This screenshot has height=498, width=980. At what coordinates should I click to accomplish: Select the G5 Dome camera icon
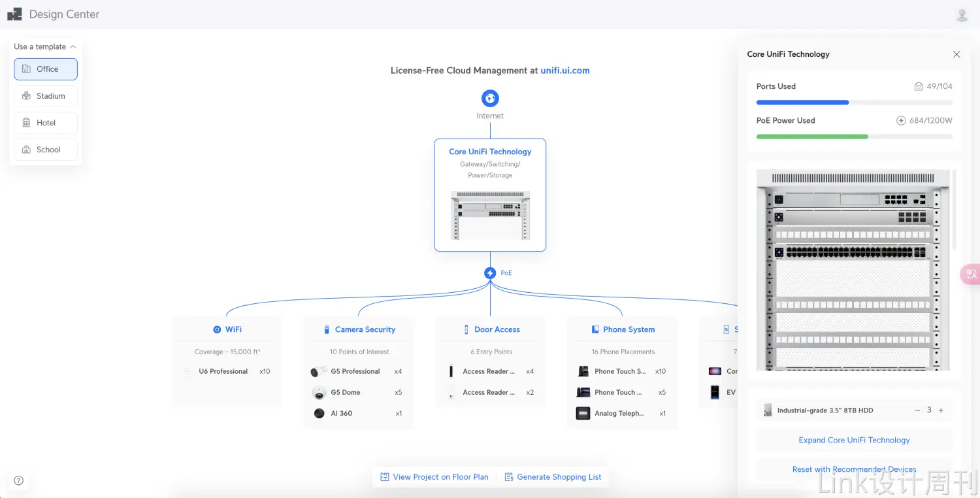click(x=319, y=393)
